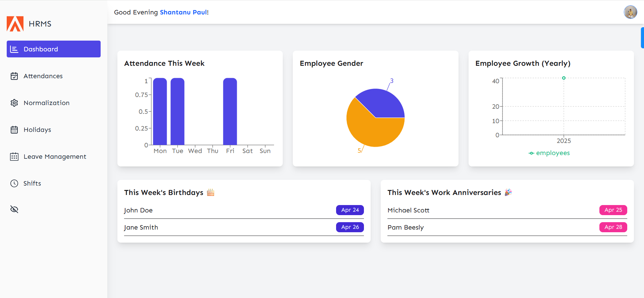This screenshot has width=644, height=298.
Task: Click John Doe's Apr 24 badge
Action: tap(350, 210)
